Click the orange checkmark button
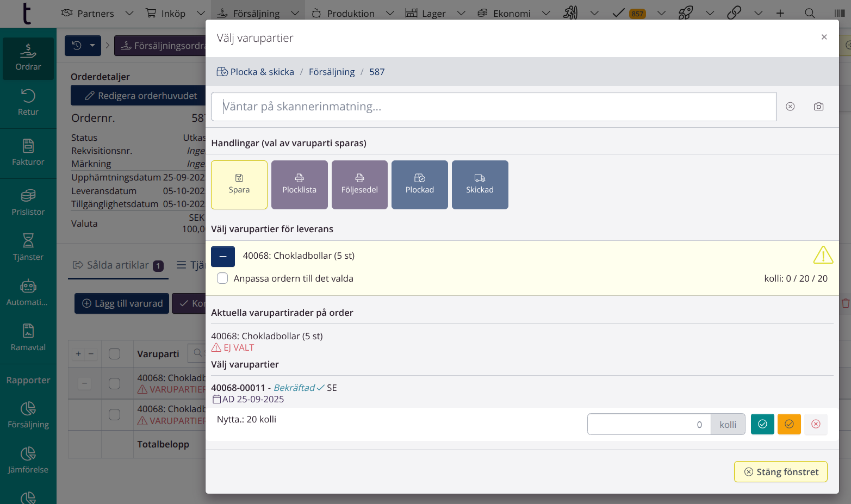 coord(789,424)
